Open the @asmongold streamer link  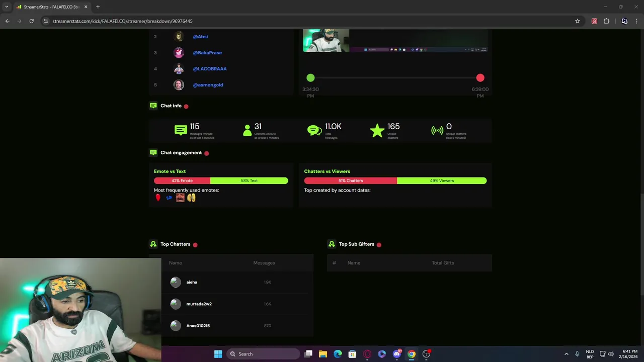[x=208, y=84]
